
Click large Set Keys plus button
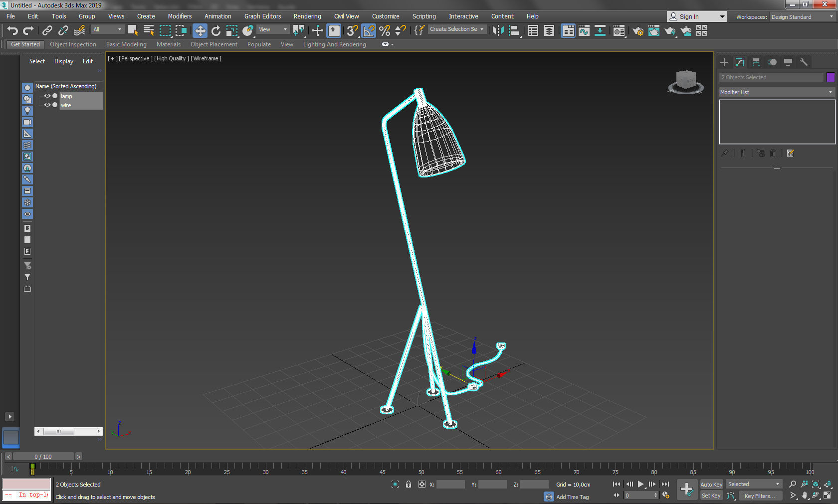687,490
